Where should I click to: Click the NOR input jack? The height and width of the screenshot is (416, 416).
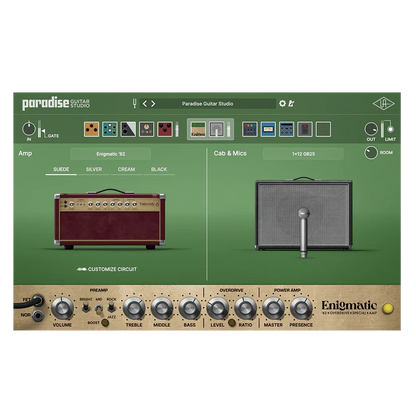click(38, 315)
